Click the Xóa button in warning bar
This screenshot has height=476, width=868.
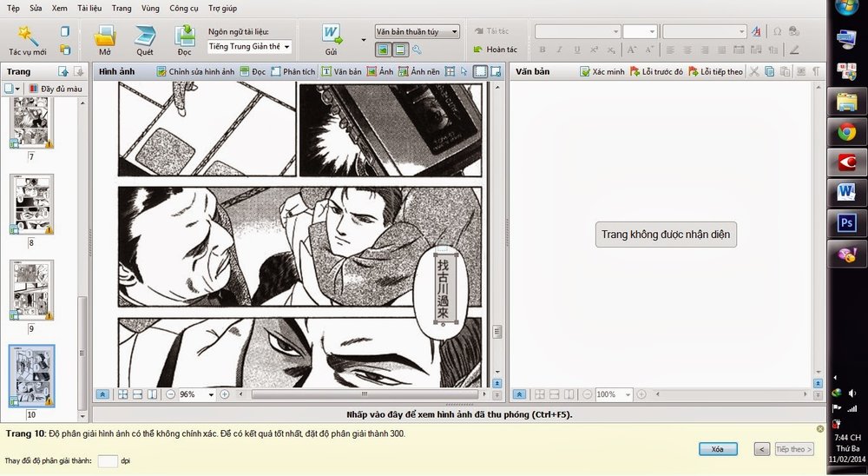tap(717, 449)
